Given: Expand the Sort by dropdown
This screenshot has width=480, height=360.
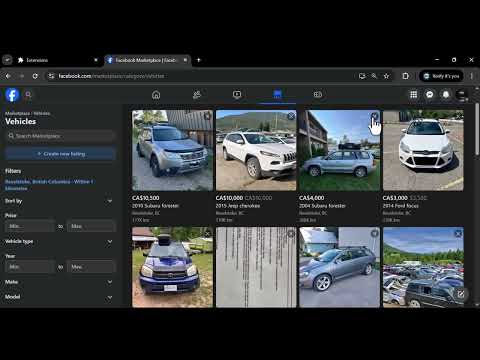Looking at the screenshot, I should (59, 201).
